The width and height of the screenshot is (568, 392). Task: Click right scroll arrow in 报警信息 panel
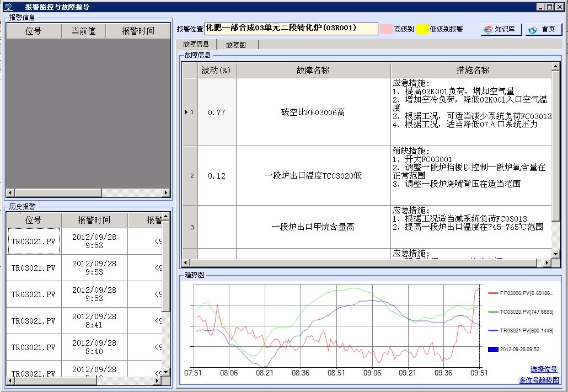pos(166,193)
